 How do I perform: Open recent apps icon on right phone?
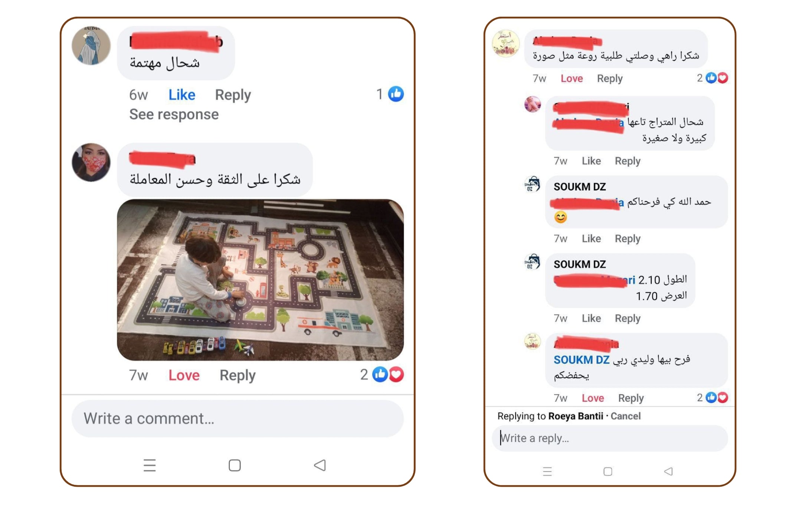click(x=547, y=471)
